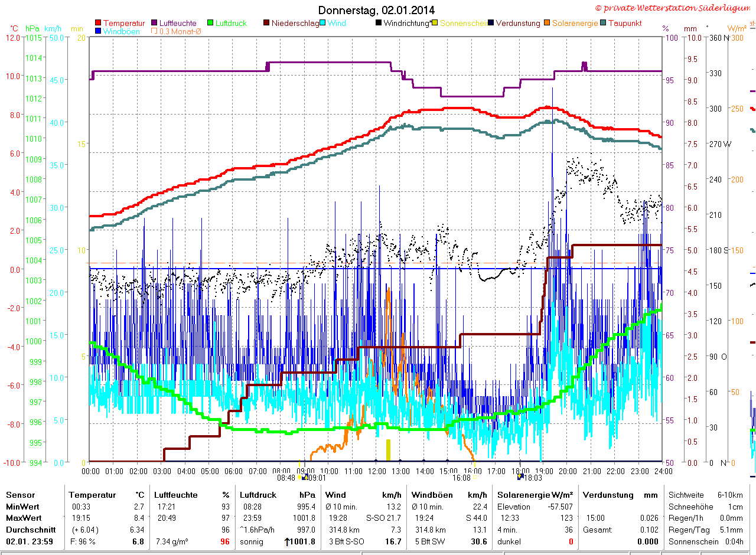Screen dimensions: 756x555
Task: Open the private Wetterstation Süderlügum credit link
Action: click(674, 8)
